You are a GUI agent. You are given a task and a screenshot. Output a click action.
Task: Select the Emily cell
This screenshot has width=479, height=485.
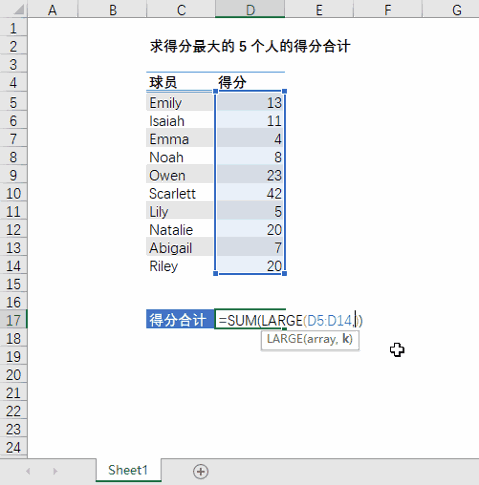pos(180,103)
